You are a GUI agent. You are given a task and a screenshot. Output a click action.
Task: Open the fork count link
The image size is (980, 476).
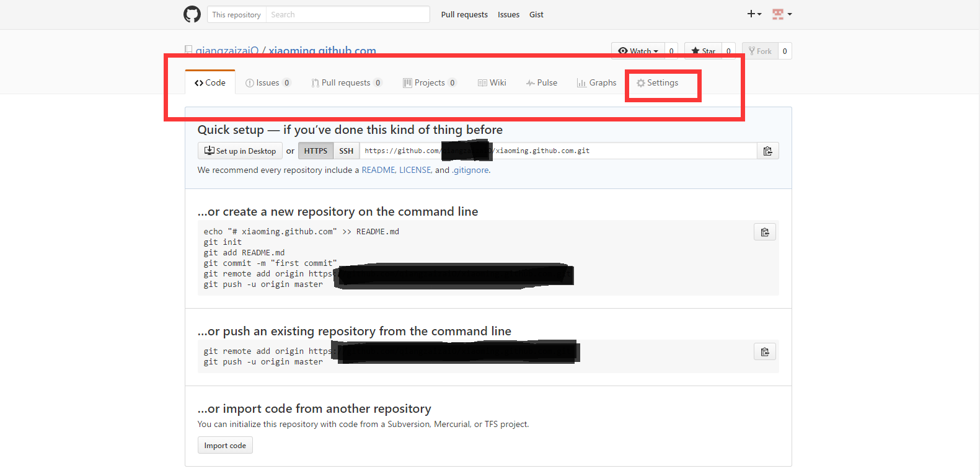785,51
